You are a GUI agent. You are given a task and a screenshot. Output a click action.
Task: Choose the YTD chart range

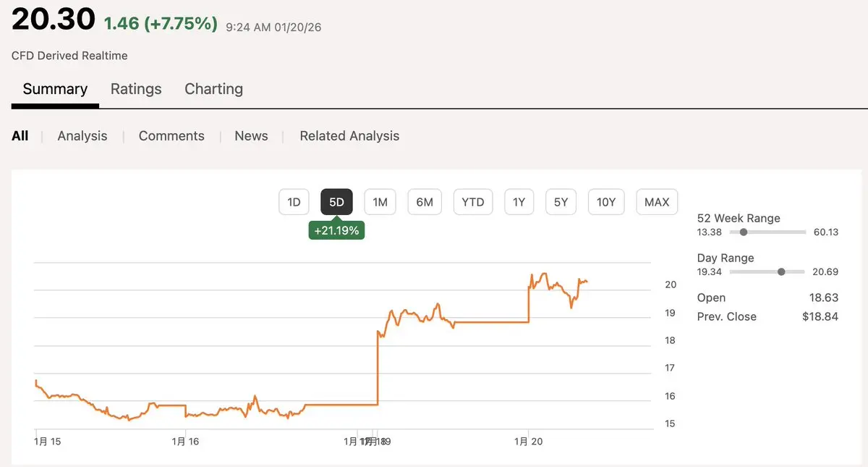tap(473, 202)
